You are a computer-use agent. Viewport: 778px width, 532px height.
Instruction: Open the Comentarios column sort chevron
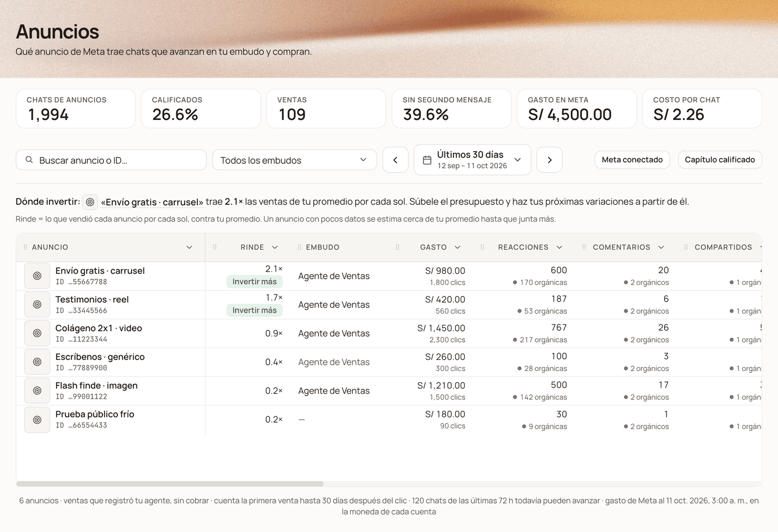click(x=661, y=247)
